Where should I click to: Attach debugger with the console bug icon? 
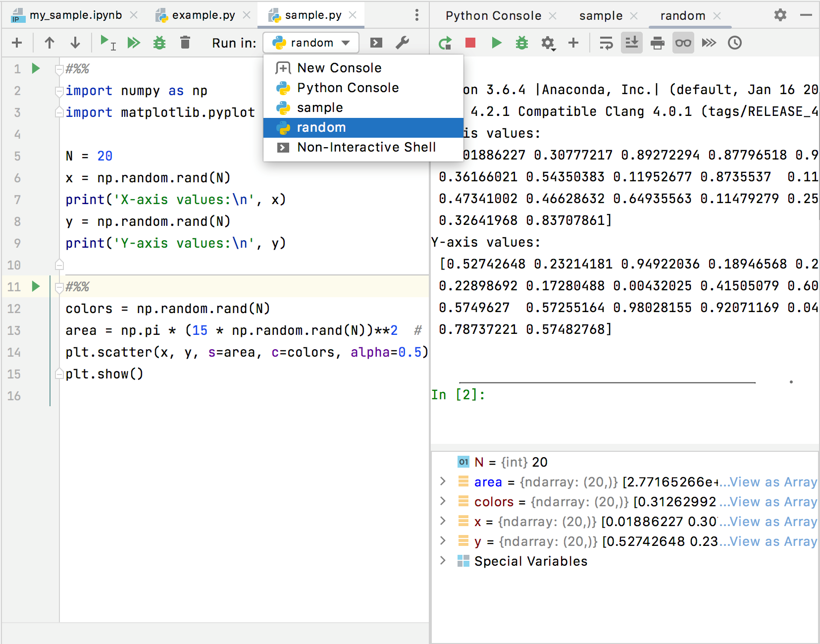click(x=522, y=43)
